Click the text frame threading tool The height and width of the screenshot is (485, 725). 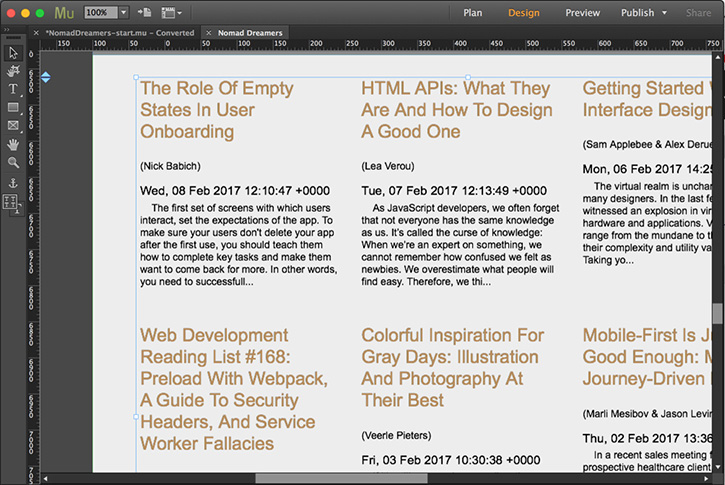pos(13,202)
